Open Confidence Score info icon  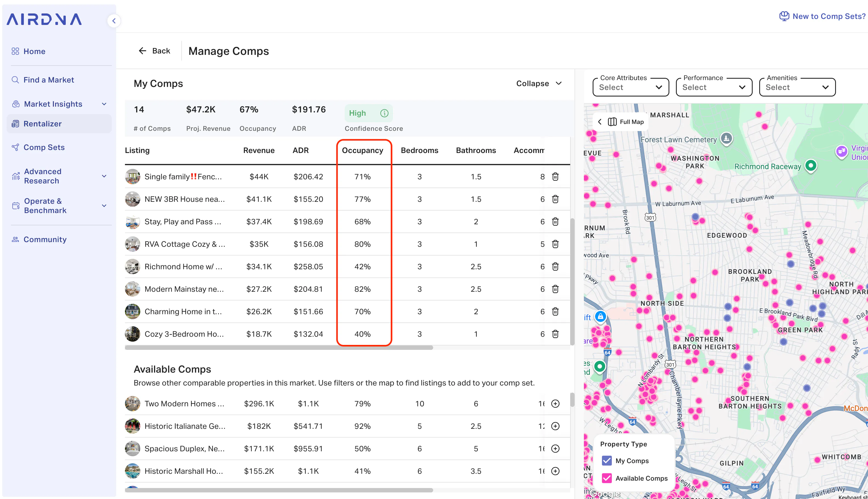click(x=384, y=113)
